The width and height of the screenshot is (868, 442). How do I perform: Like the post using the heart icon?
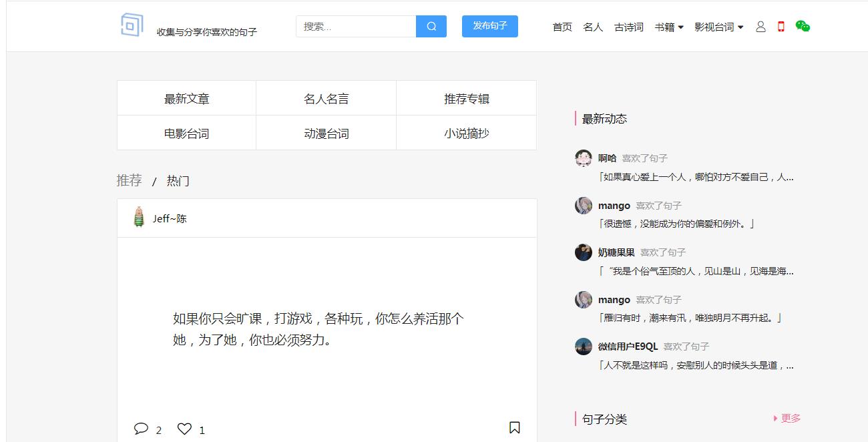(185, 428)
